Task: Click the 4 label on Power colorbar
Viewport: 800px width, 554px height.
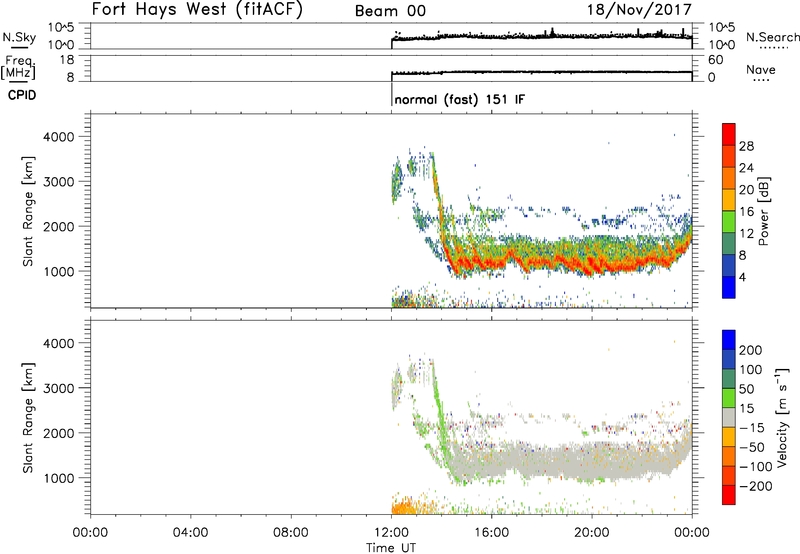Action: pos(742,278)
